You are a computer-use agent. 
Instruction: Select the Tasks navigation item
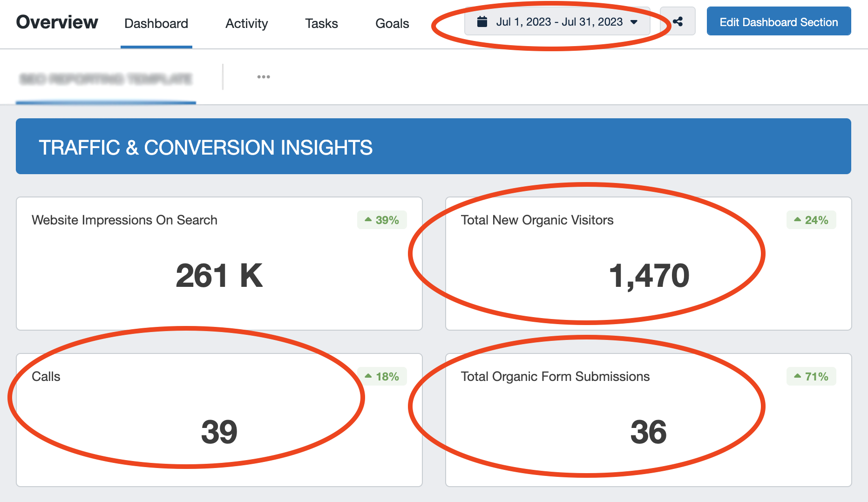(321, 23)
